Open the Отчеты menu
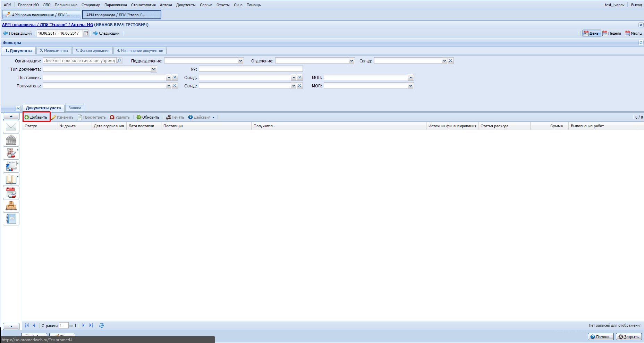Image resolution: width=644 pixels, height=343 pixels. click(223, 5)
